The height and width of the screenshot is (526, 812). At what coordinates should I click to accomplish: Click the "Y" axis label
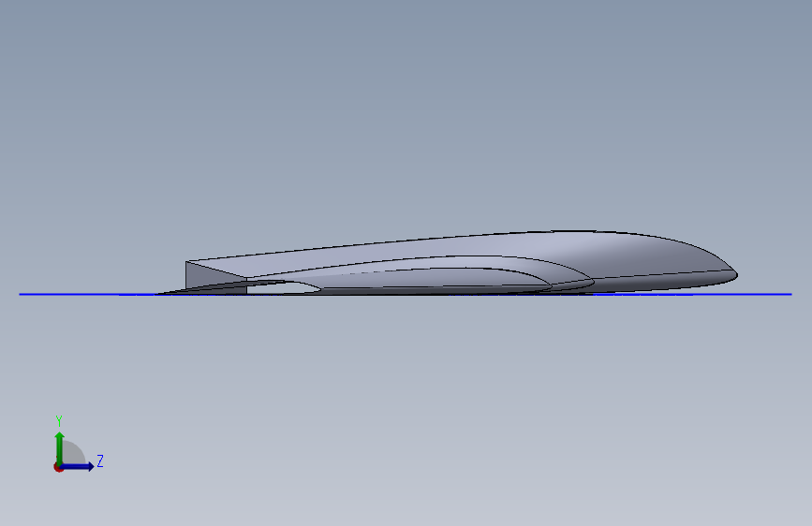coord(59,420)
